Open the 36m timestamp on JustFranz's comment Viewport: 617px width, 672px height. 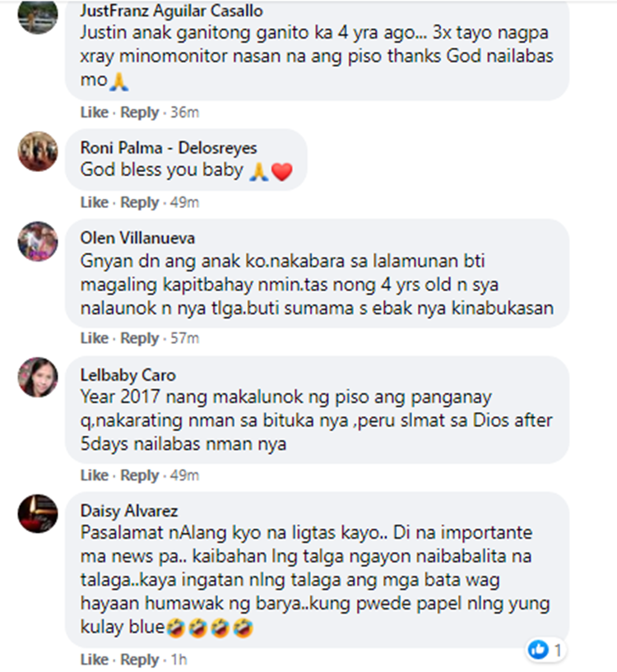185,113
